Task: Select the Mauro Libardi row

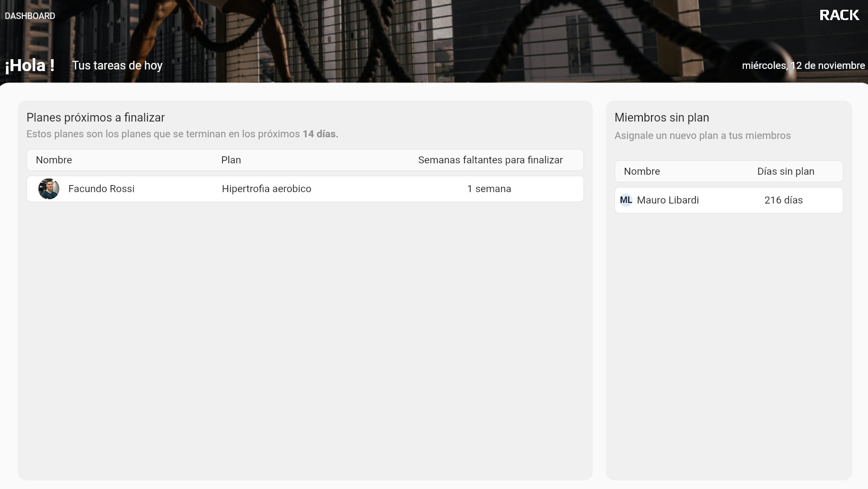Action: (728, 200)
